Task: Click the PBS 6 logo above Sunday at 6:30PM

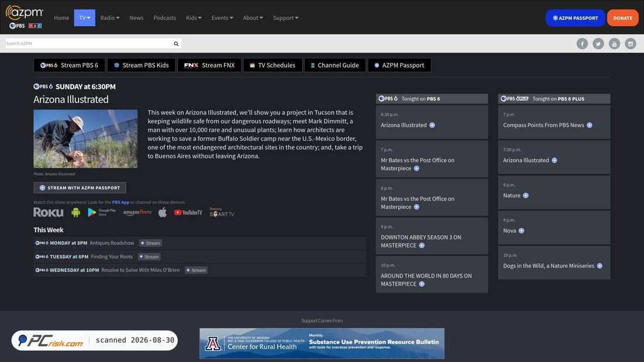Action: [43, 87]
